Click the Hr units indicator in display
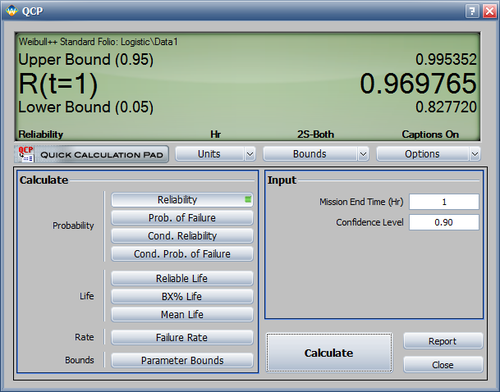500x392 pixels. coord(215,134)
